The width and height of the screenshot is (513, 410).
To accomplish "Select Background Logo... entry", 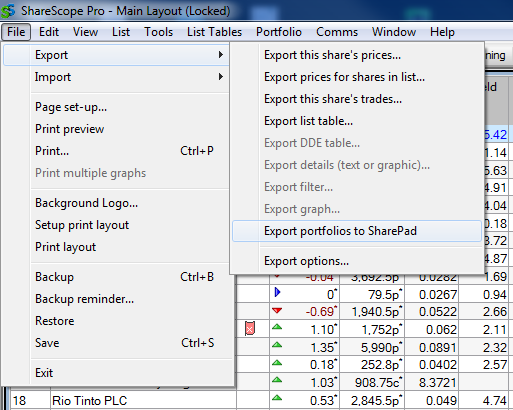I will (x=116, y=203).
